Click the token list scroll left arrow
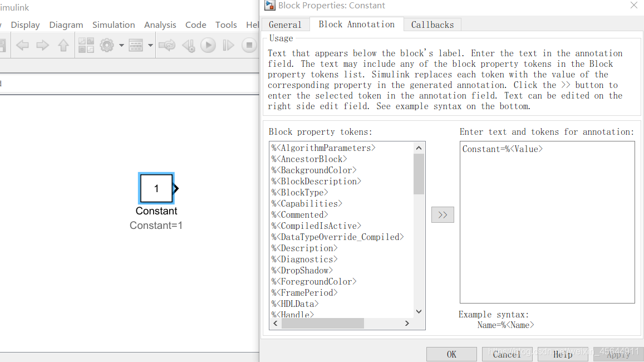Screen dimensions: 644x362 (x=276, y=324)
